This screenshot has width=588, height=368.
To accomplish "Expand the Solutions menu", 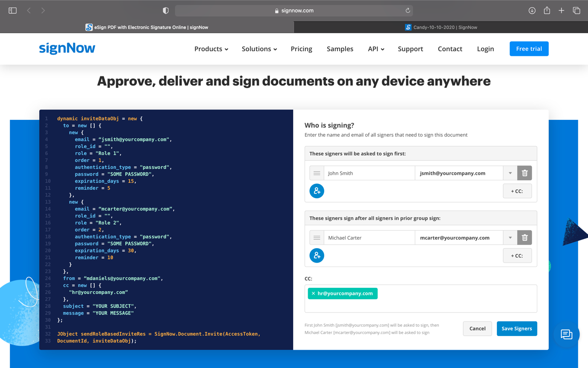I will tap(259, 49).
